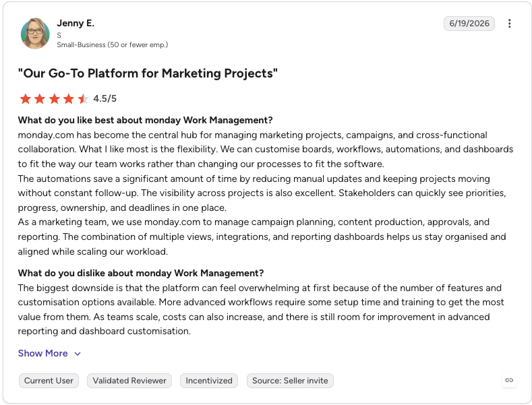Click the Small-Business company size label
Viewport: 532px width, 405px height.
[113, 44]
